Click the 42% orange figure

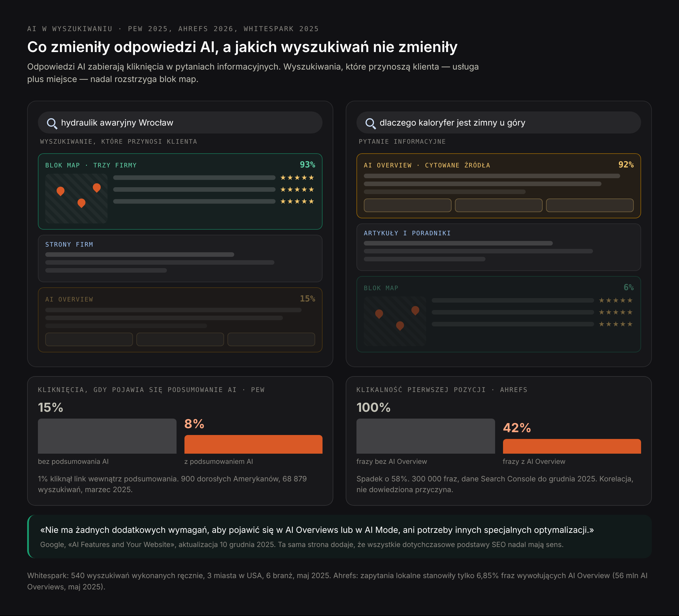pos(517,428)
